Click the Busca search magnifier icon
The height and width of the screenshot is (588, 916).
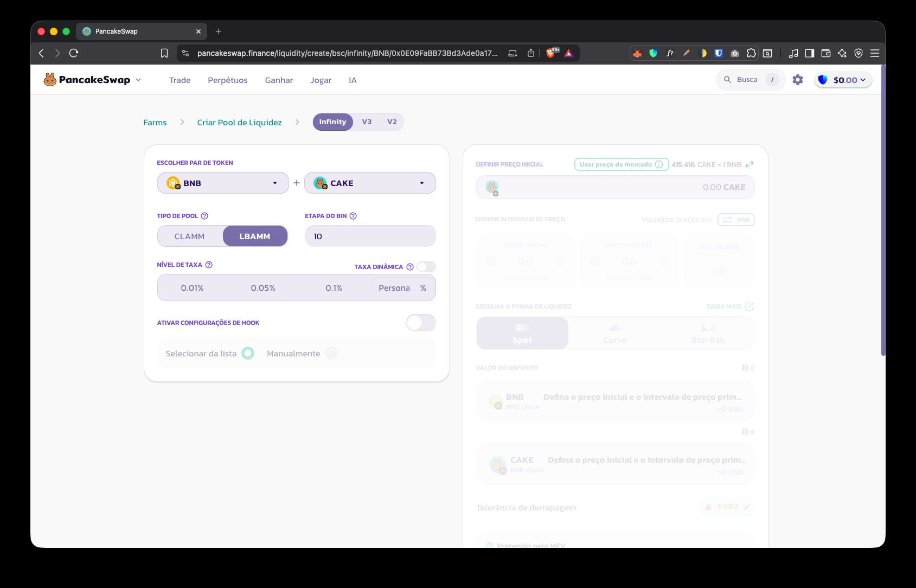tap(728, 80)
